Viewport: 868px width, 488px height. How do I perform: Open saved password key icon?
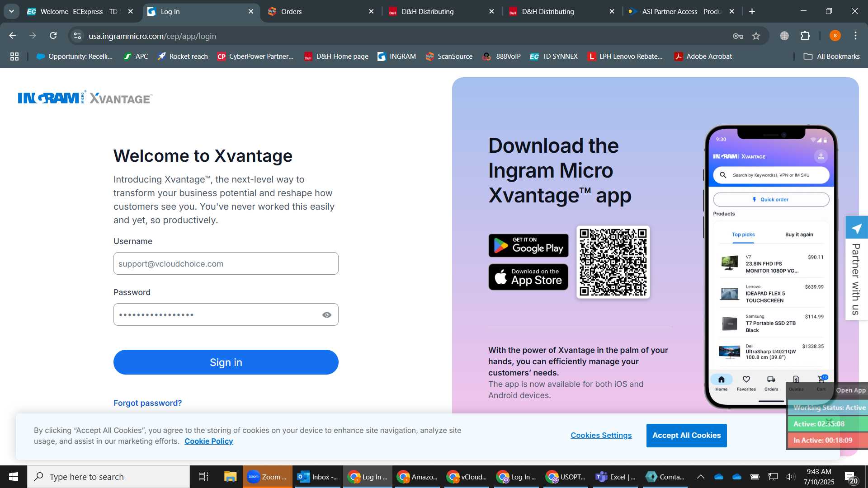click(x=738, y=36)
